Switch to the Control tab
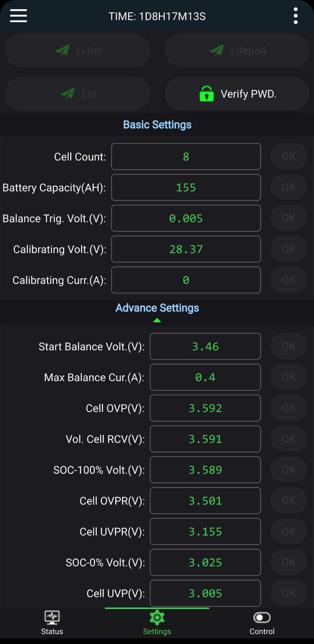Viewport: 314px width, 644px height. 262,623
